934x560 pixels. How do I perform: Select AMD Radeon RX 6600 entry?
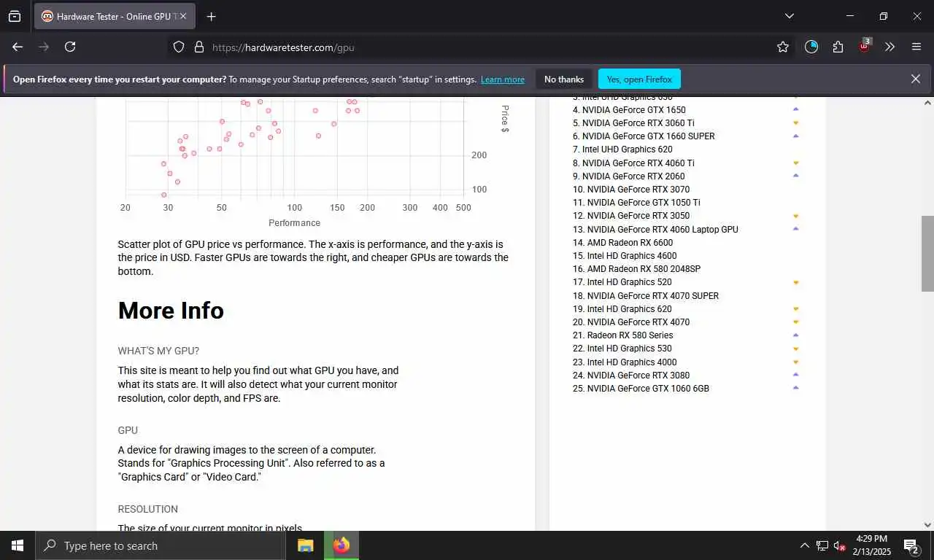click(630, 243)
